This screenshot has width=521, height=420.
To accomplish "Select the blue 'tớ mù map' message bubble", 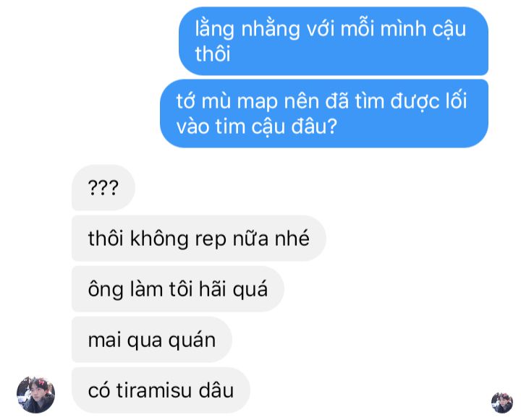I will [324, 113].
